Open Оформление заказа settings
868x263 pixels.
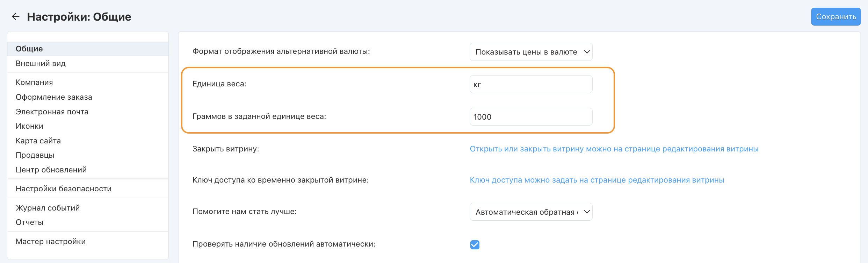(x=54, y=97)
